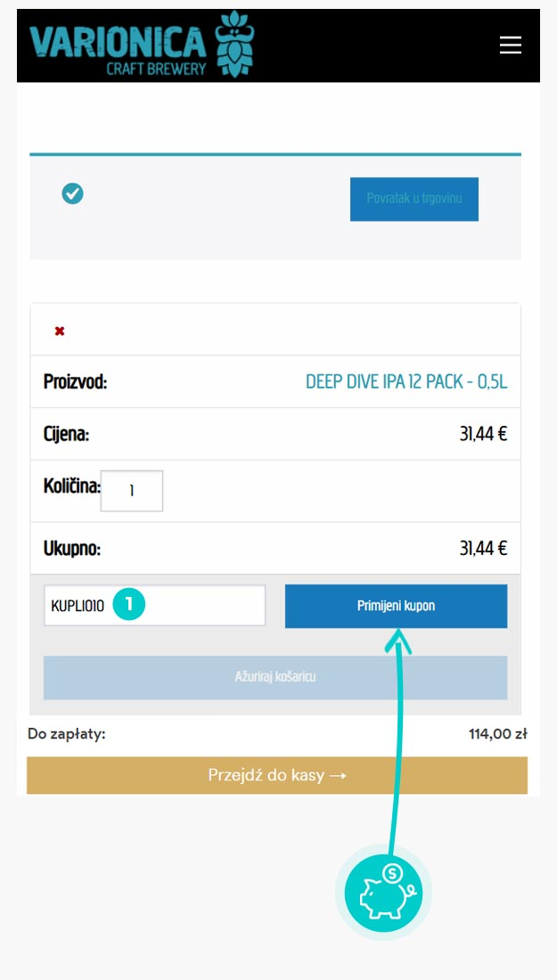The height and width of the screenshot is (980, 557).
Task: Open the hamburger navigation menu
Action: pyautogui.click(x=510, y=45)
